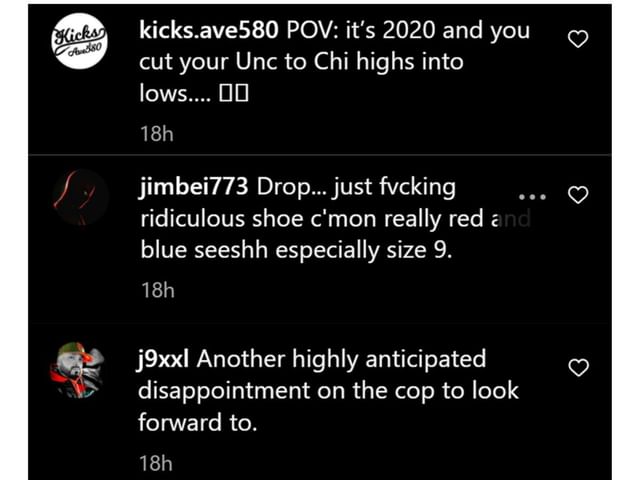Image resolution: width=640 pixels, height=480 pixels.
Task: Click the word "disappointment" in j9xxl's comment
Action: click(224, 391)
